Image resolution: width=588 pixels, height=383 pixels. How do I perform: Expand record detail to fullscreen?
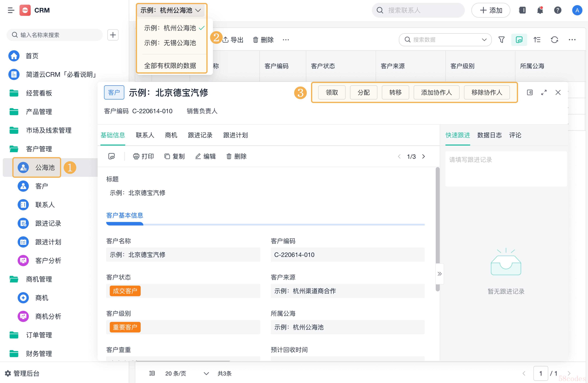tap(544, 92)
